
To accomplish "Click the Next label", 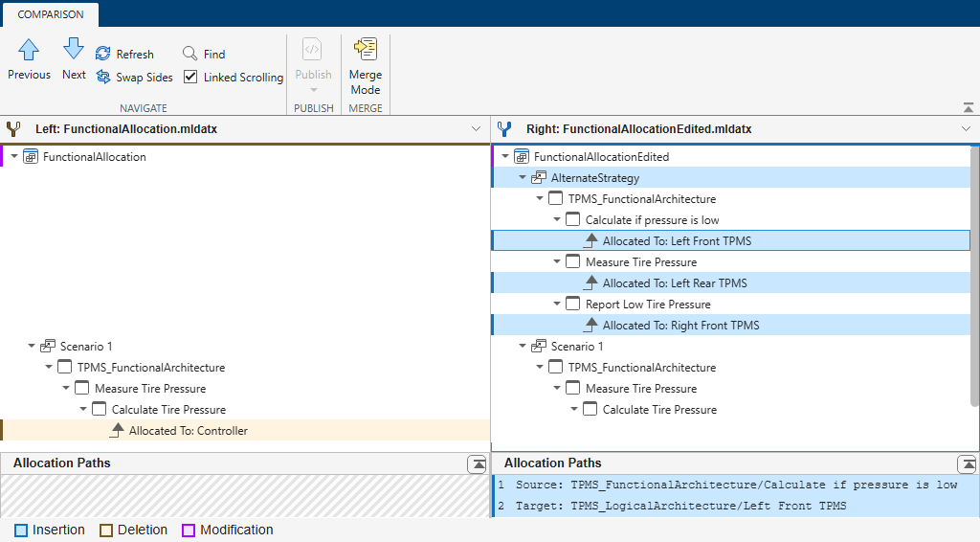I will [74, 74].
